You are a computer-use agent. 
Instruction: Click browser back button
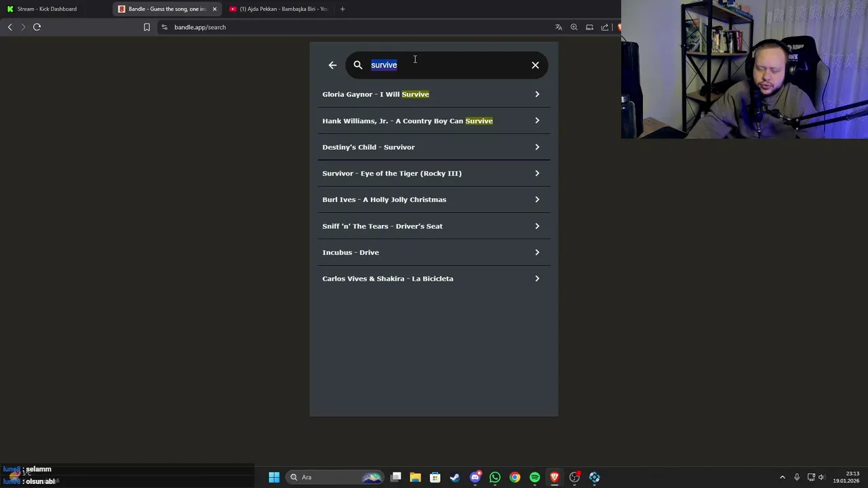tap(9, 27)
